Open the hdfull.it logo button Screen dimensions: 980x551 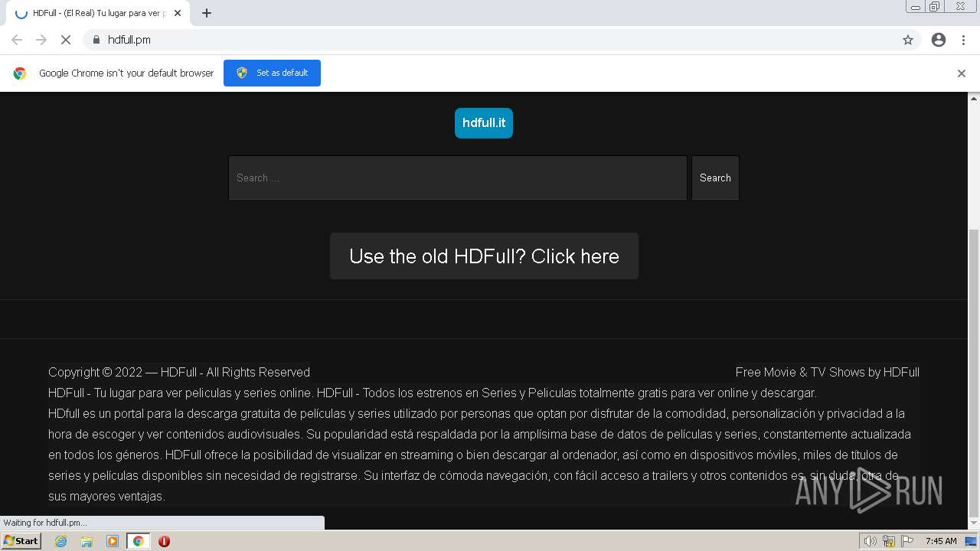[484, 122]
